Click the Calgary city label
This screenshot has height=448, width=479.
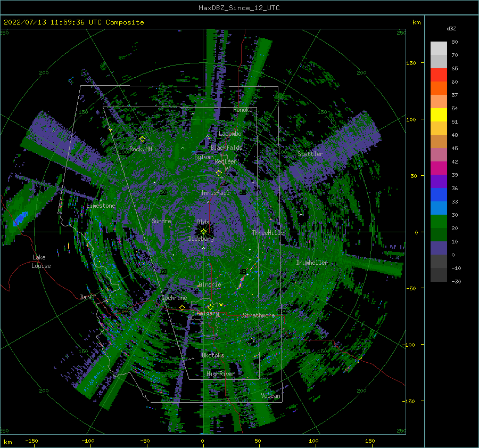[208, 313]
